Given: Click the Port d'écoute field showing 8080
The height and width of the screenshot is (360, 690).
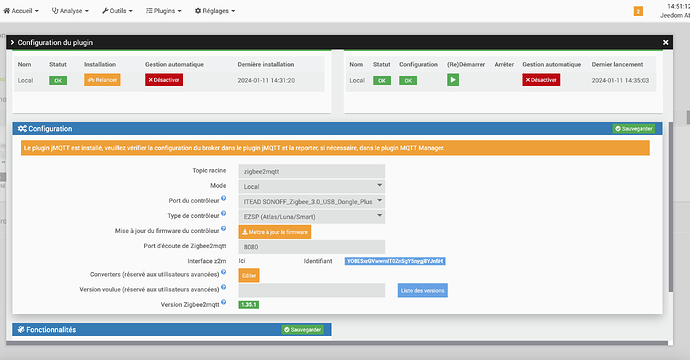Looking at the screenshot, I should (x=312, y=247).
